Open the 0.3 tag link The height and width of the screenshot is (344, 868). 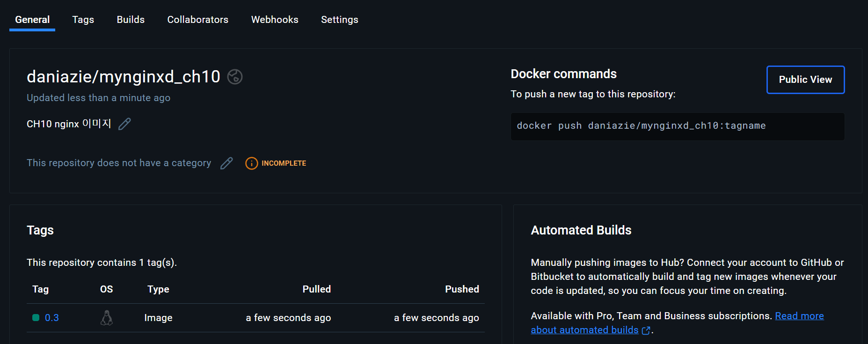[x=52, y=318]
